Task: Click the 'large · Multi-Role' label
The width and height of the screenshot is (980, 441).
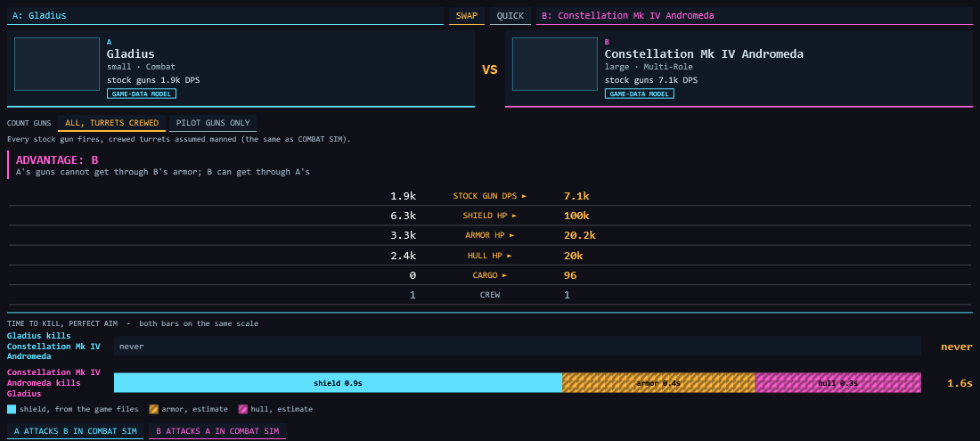Action: 649,67
